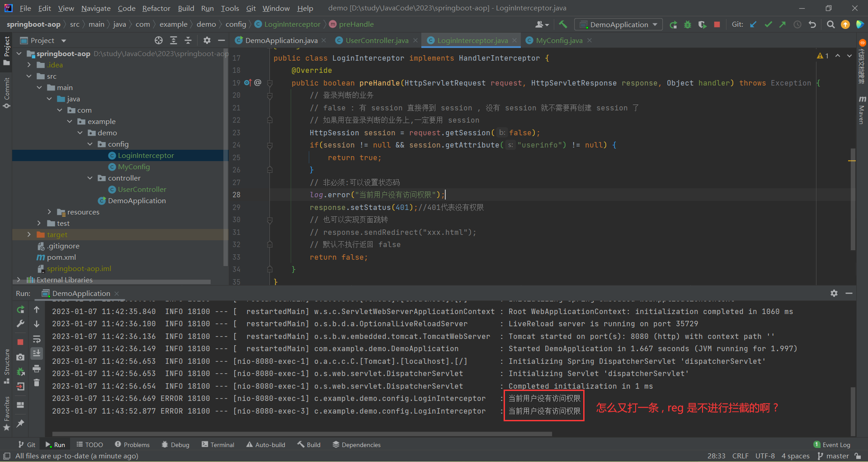Open the Event Log
The height and width of the screenshot is (462, 868).
point(832,445)
